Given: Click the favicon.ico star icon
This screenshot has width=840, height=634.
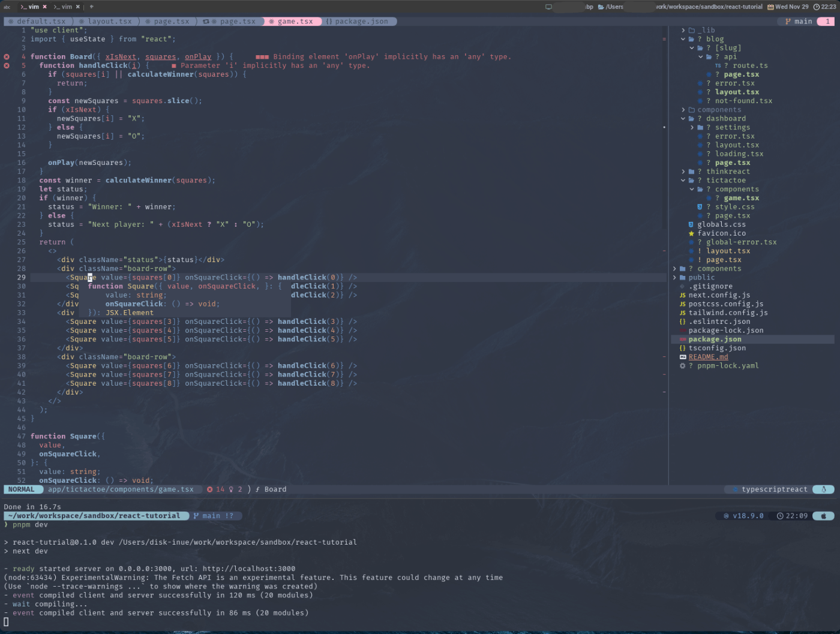Looking at the screenshot, I should 691,233.
